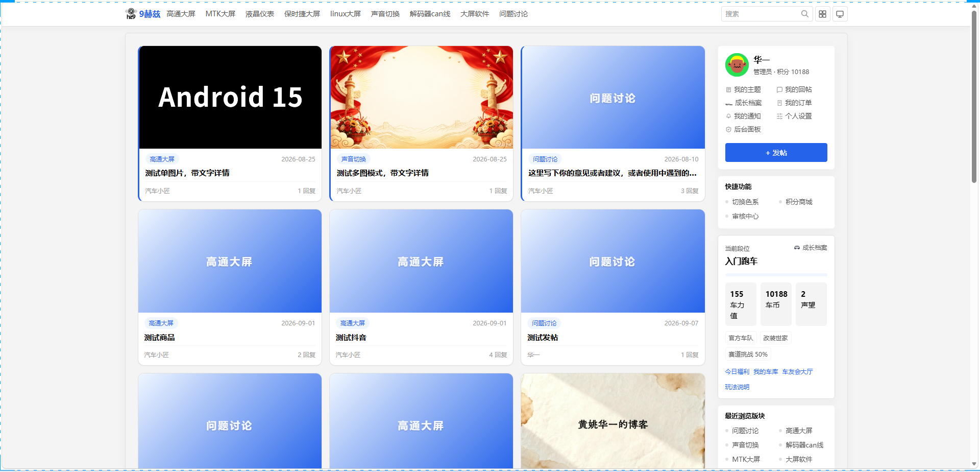Open the 测试多图模式 post thumbnail
Image resolution: width=980 pixels, height=472 pixels.
[x=422, y=97]
